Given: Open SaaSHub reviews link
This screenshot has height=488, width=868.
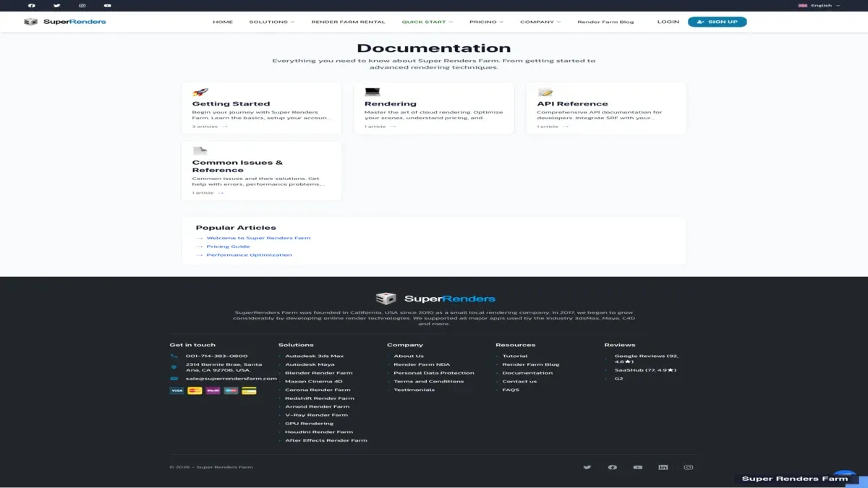Looking at the screenshot, I should (645, 370).
